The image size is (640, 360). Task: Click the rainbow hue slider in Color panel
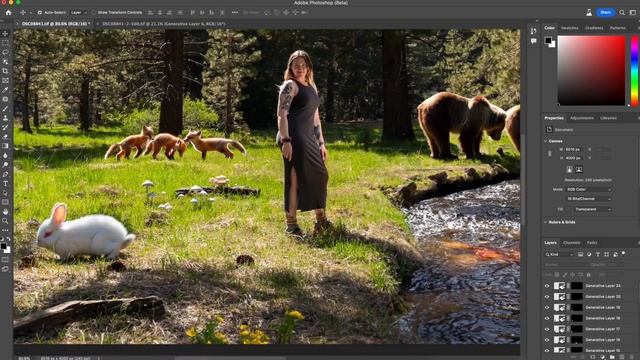point(635,71)
